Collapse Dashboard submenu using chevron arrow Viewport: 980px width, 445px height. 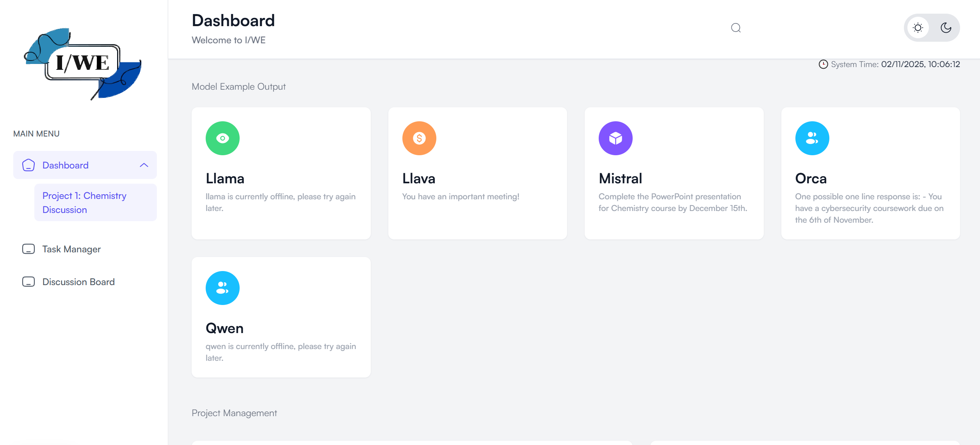coord(144,165)
